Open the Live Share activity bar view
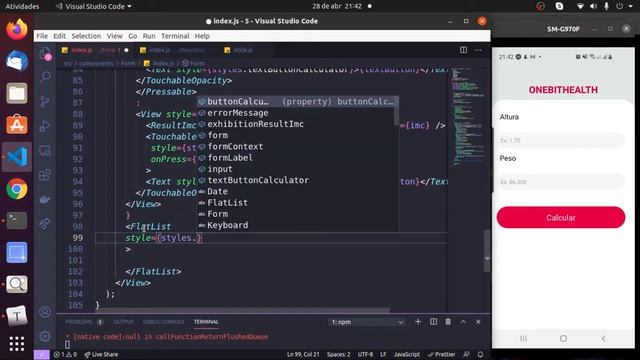Image resolution: width=640 pixels, height=360 pixels. 45,223
